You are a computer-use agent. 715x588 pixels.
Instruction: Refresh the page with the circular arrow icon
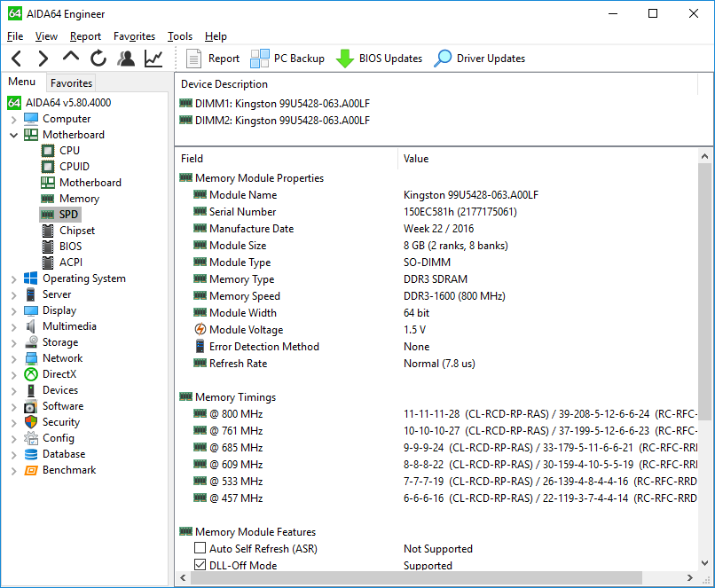coord(98,59)
